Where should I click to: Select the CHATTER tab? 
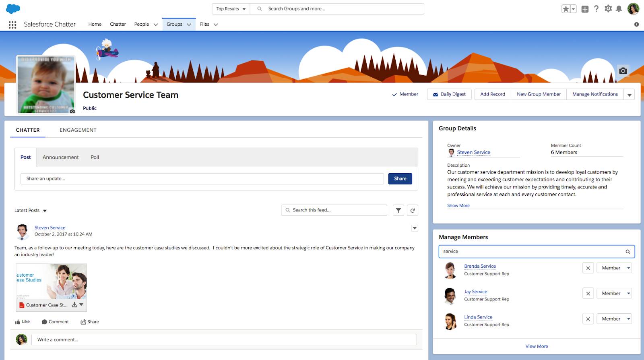pyautogui.click(x=28, y=130)
